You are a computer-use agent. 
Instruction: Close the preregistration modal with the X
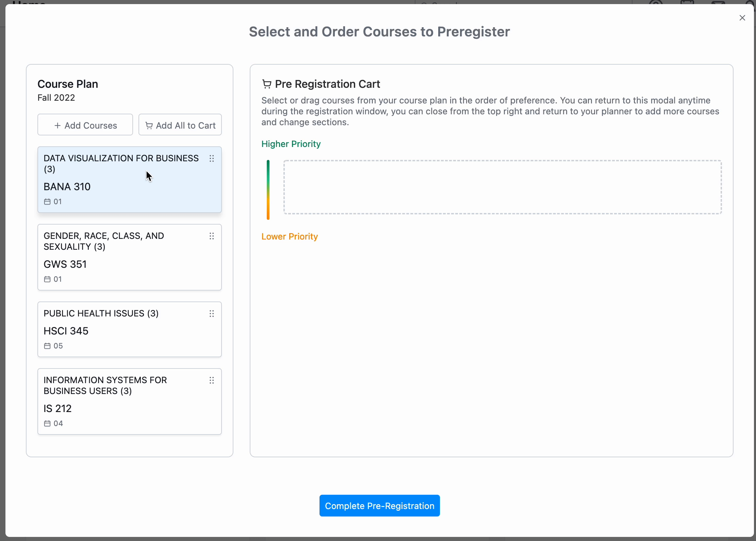pyautogui.click(x=742, y=18)
